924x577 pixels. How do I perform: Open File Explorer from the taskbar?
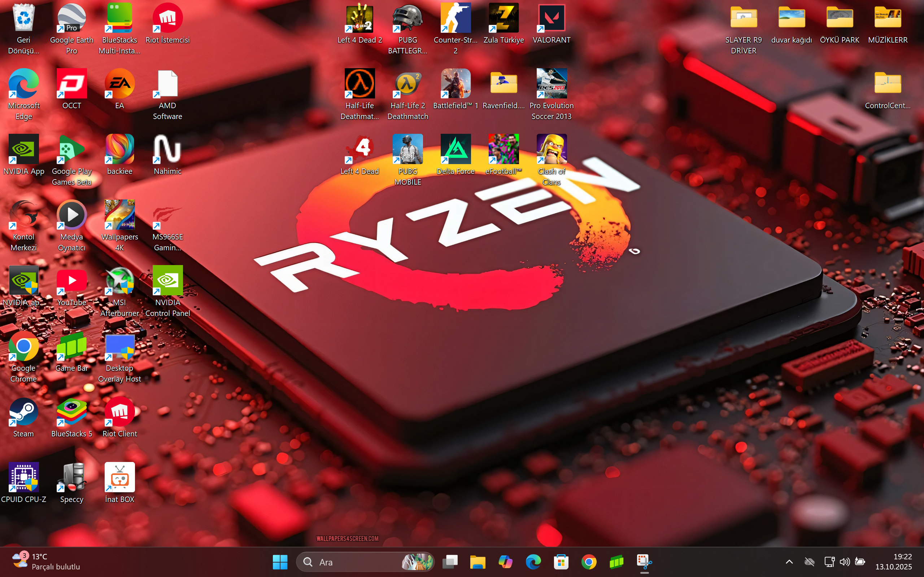[x=477, y=562]
